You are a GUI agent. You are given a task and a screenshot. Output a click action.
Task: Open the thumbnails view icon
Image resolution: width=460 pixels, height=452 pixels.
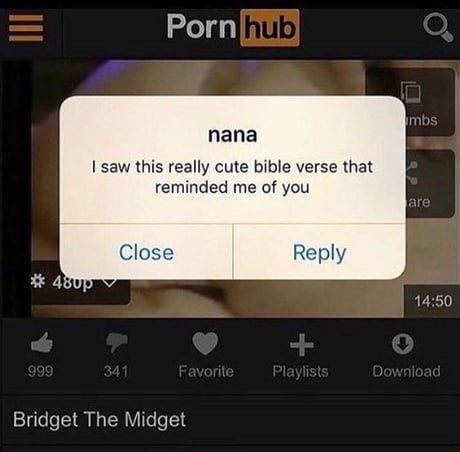[411, 91]
